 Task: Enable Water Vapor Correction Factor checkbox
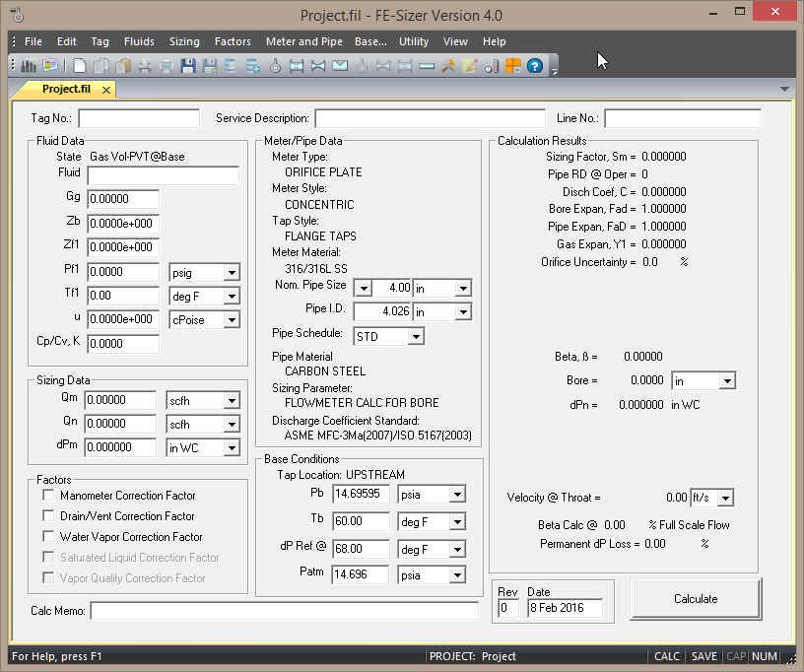48,536
